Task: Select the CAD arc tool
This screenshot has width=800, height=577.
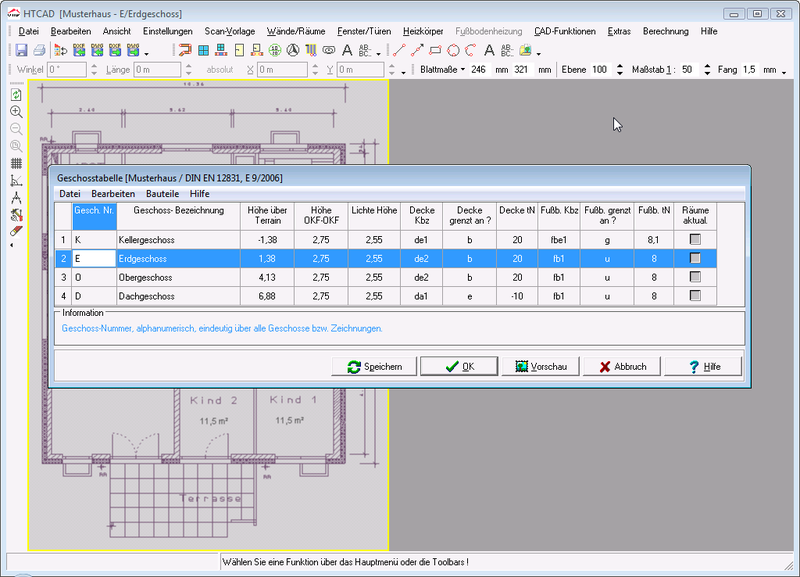Action: (x=471, y=50)
